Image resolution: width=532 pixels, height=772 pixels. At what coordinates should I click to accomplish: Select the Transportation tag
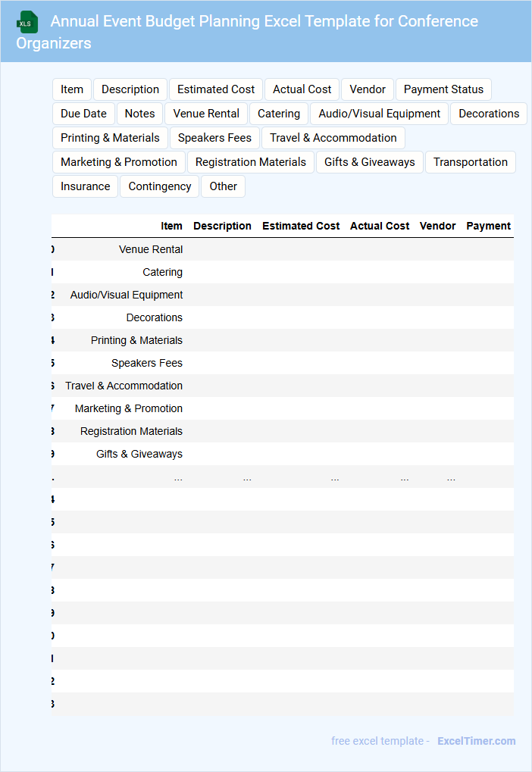[x=471, y=162]
